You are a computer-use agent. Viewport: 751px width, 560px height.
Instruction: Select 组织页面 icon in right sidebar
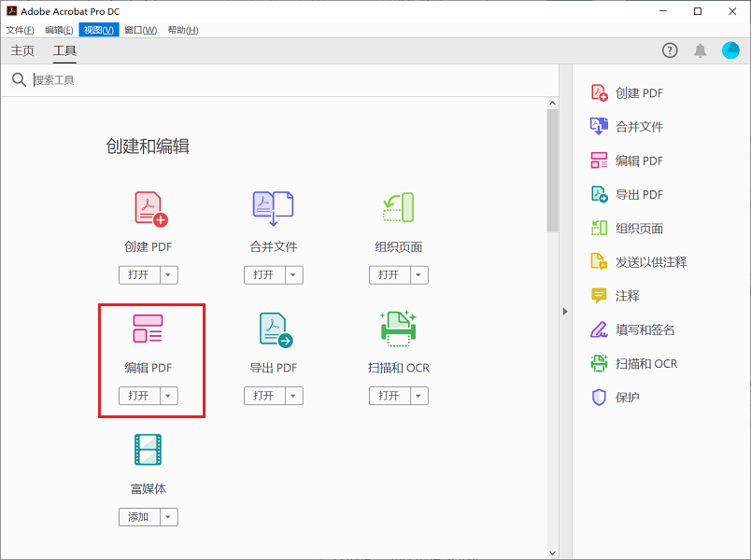pyautogui.click(x=599, y=228)
